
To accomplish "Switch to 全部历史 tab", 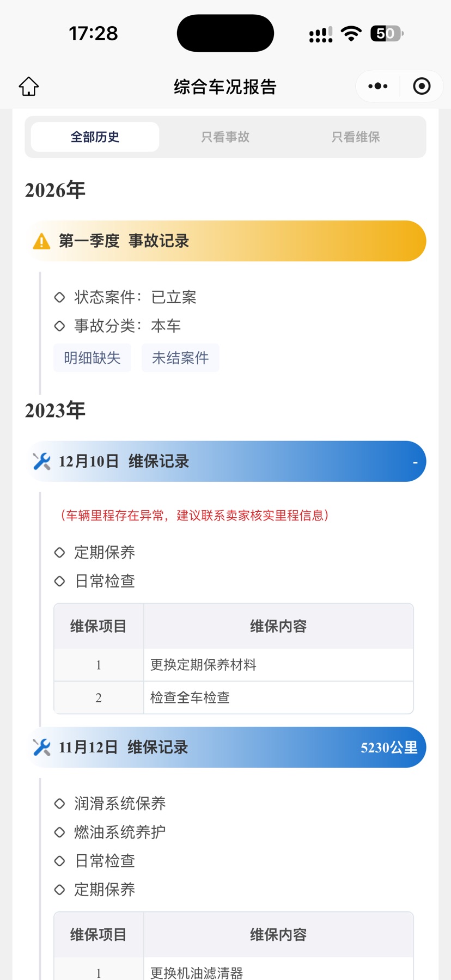I will pos(95,137).
